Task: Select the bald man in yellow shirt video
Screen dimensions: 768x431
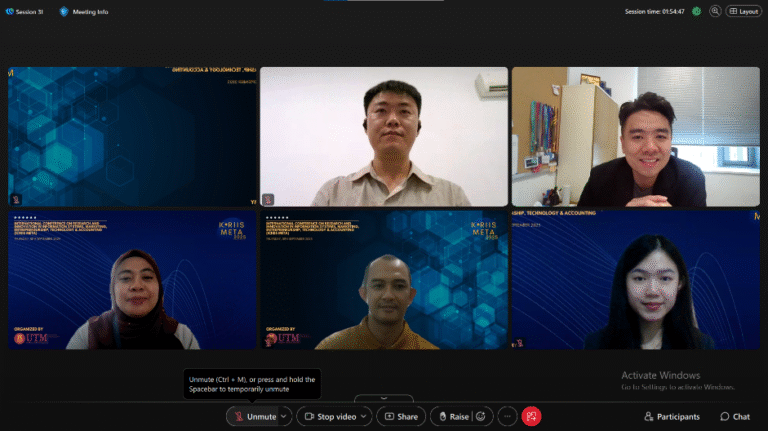Action: tap(384, 280)
